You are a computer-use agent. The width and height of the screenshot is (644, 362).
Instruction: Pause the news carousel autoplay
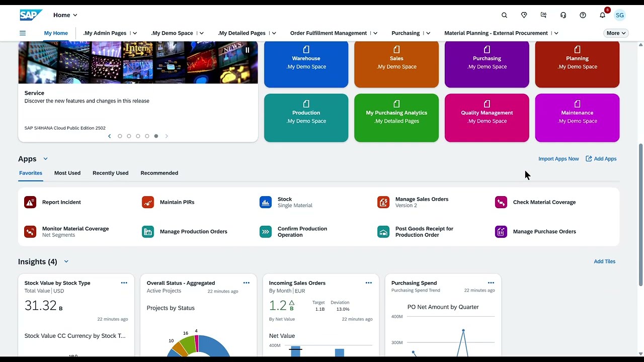click(247, 50)
